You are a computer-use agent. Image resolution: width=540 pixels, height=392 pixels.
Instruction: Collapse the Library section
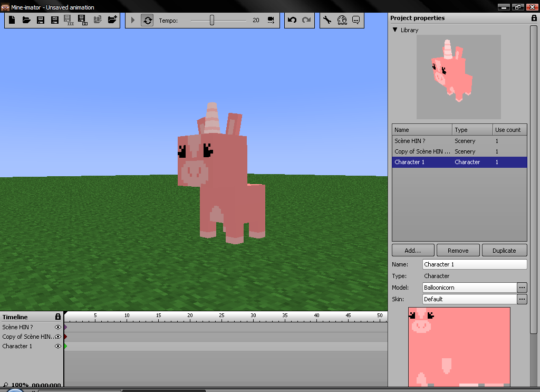tap(395, 30)
